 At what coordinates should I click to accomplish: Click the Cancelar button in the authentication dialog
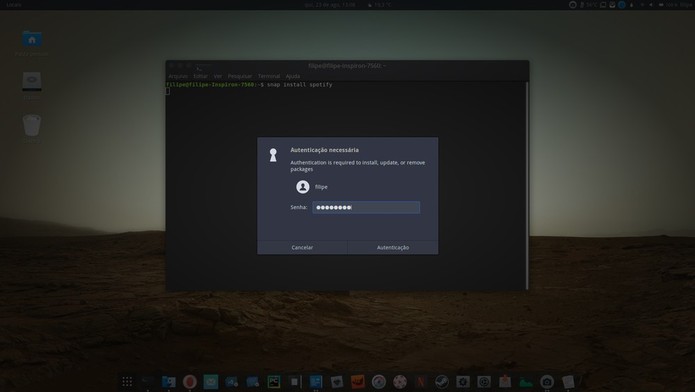click(302, 247)
